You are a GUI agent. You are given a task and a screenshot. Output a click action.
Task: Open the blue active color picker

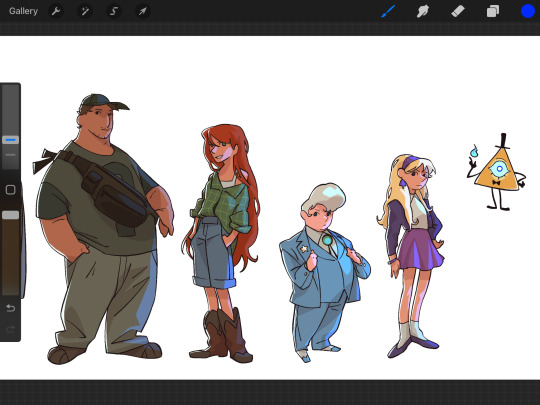528,11
